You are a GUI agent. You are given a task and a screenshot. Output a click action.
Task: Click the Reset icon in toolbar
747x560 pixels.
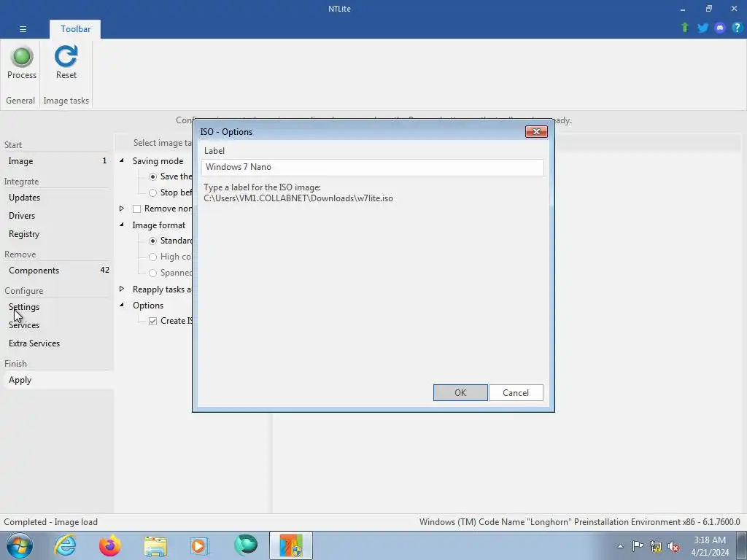pos(66,57)
